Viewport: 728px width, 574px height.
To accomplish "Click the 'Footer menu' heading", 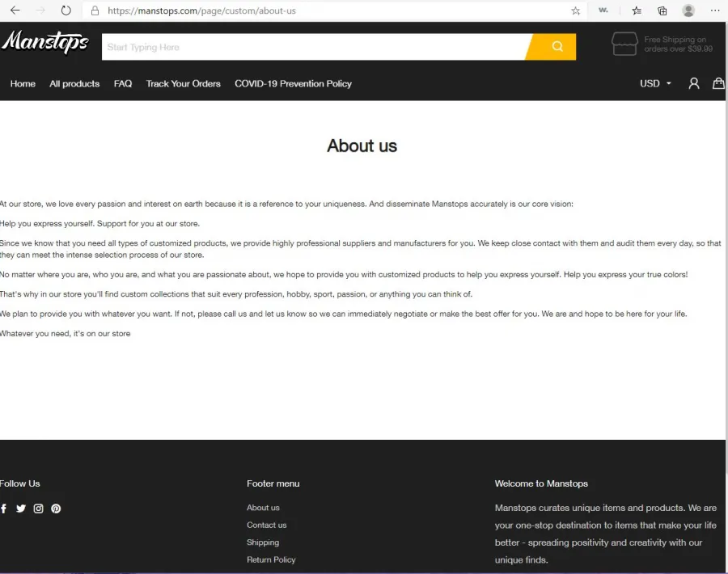I will (273, 483).
